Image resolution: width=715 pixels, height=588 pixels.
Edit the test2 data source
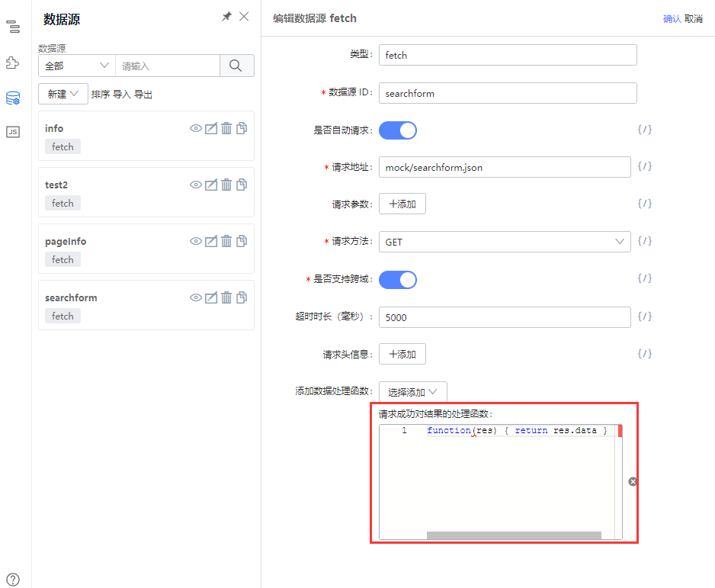coord(211,185)
